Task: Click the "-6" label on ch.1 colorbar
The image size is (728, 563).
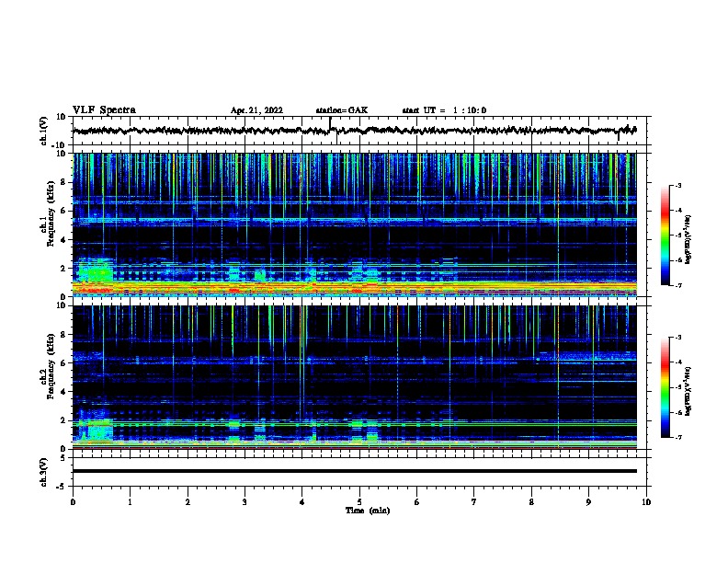Action: coord(677,260)
